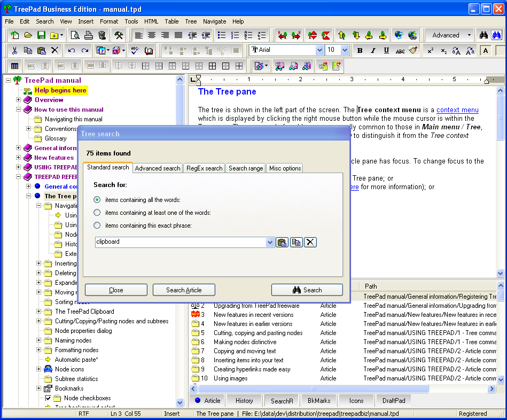The width and height of the screenshot is (507, 420).
Task: Open the search term history dropdown
Action: [x=270, y=242]
